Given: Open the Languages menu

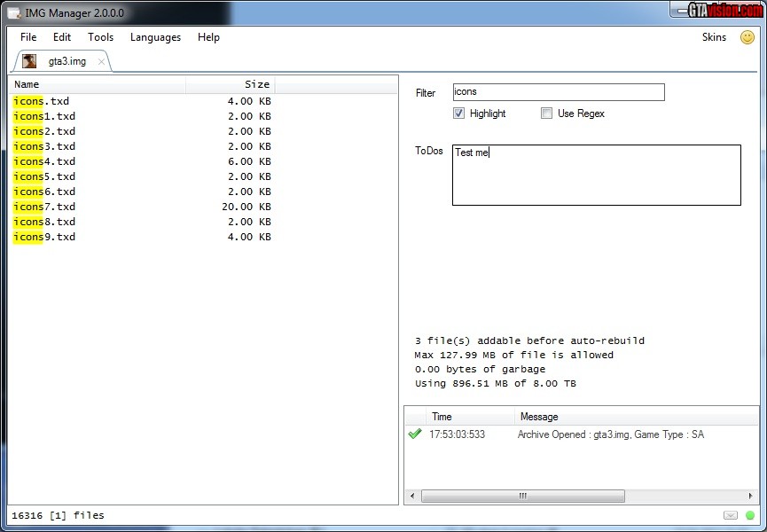Looking at the screenshot, I should coord(155,37).
